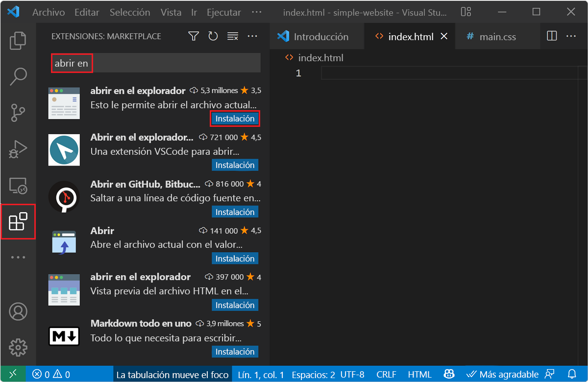588x382 pixels.
Task: Click the VS Code logo in title bar
Action: point(13,12)
